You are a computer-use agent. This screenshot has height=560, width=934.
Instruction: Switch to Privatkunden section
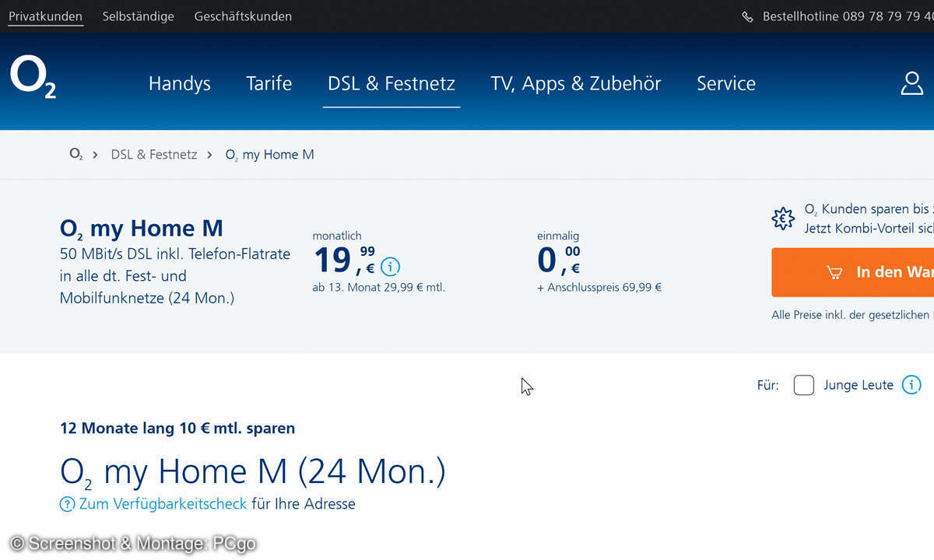(45, 16)
